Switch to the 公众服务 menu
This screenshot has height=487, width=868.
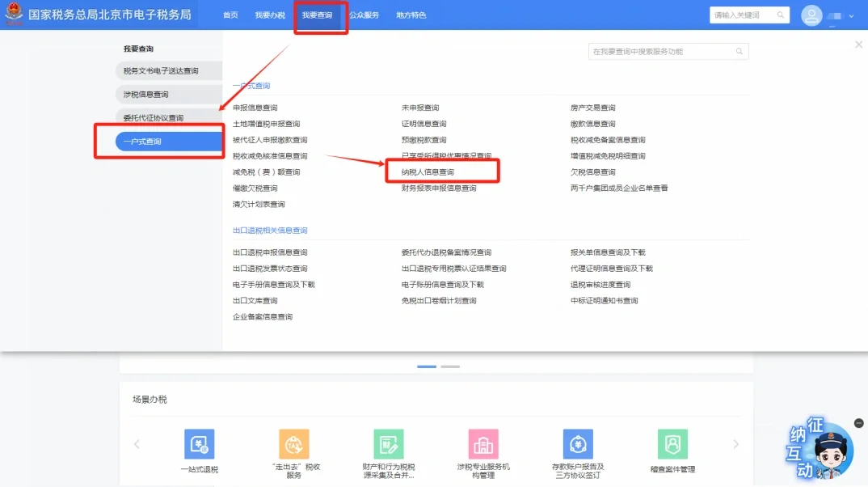point(364,15)
